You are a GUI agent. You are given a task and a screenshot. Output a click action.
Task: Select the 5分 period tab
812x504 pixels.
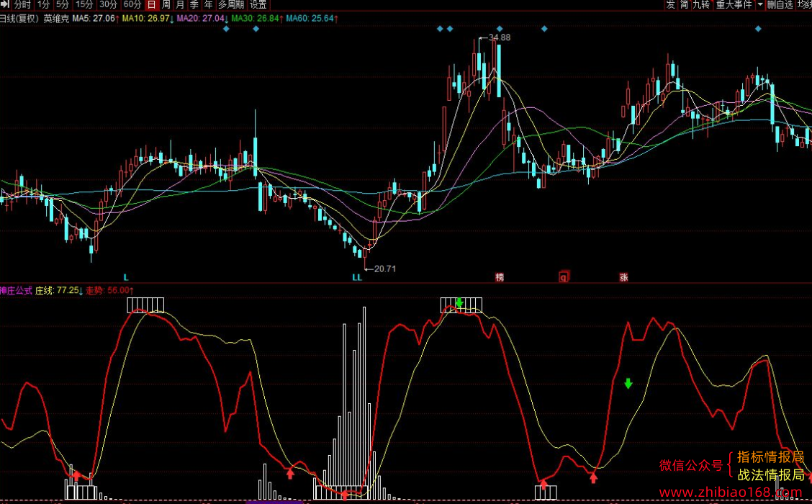pyautogui.click(x=62, y=4)
